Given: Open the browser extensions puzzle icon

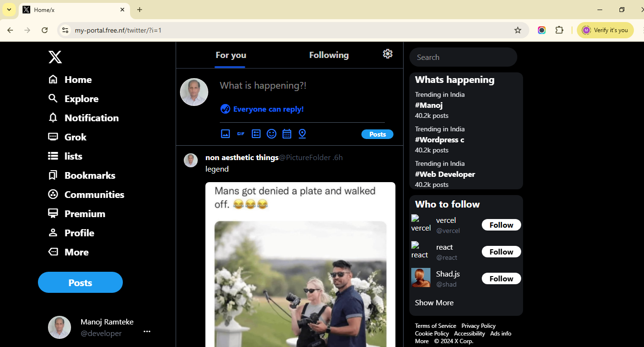Looking at the screenshot, I should pyautogui.click(x=559, y=30).
